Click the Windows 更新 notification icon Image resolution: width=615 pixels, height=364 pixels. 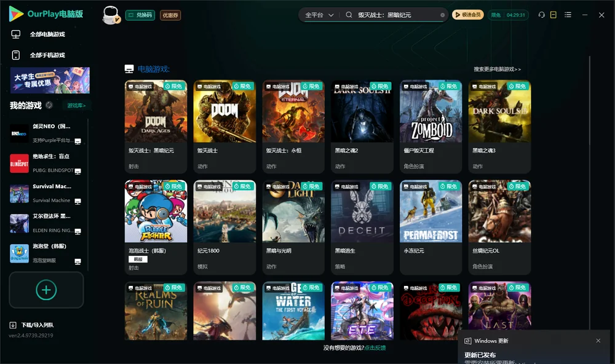468,341
